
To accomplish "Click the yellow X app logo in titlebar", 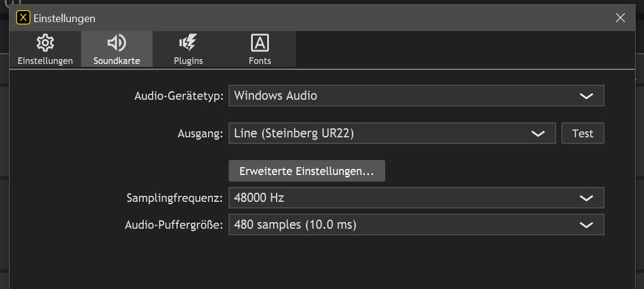I will [23, 18].
